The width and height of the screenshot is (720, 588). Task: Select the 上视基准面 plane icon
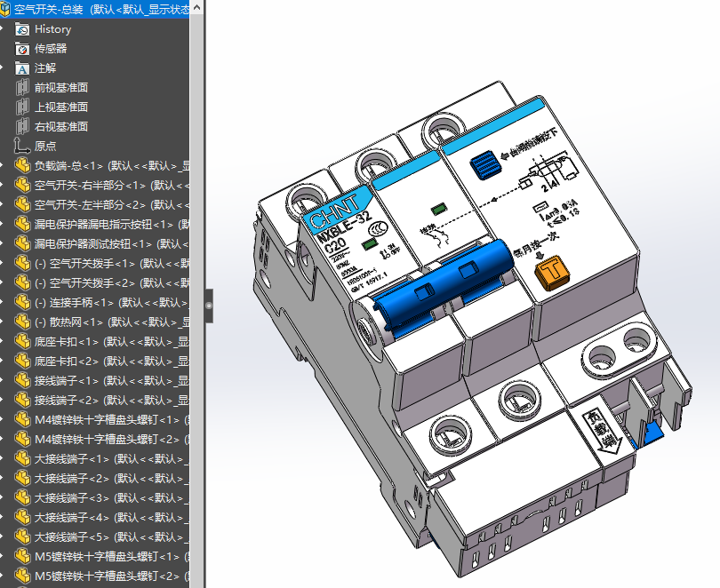point(22,107)
